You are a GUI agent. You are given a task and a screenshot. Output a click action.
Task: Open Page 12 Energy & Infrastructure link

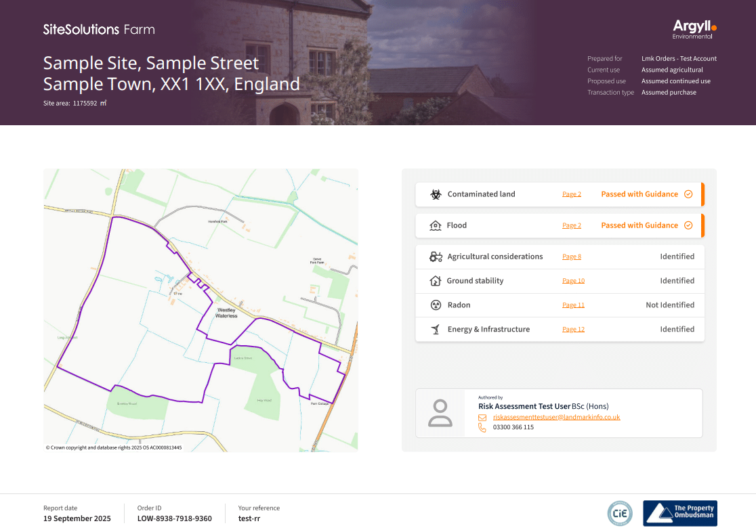click(x=573, y=330)
